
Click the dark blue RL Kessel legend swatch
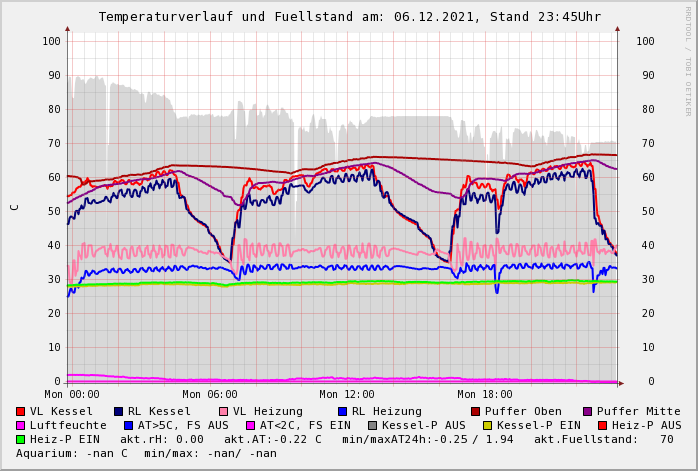pos(118,411)
